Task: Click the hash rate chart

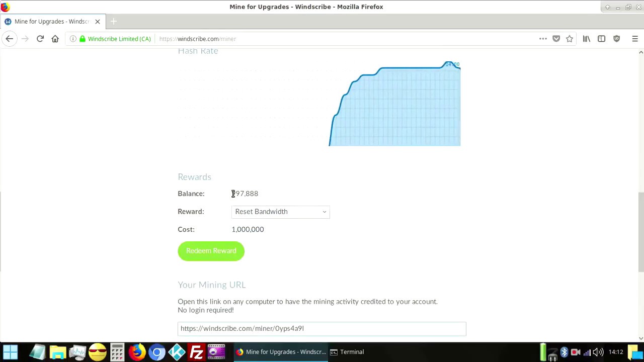Action: 319,103
